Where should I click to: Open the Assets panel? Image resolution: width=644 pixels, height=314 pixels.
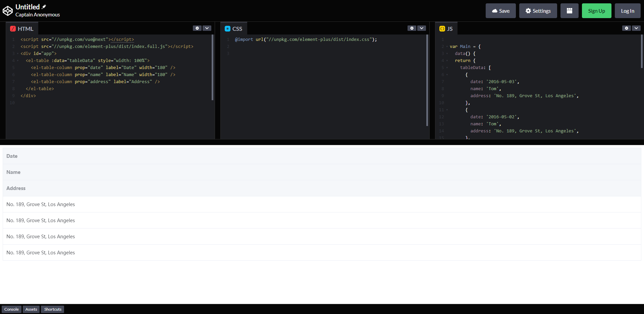coord(31,309)
